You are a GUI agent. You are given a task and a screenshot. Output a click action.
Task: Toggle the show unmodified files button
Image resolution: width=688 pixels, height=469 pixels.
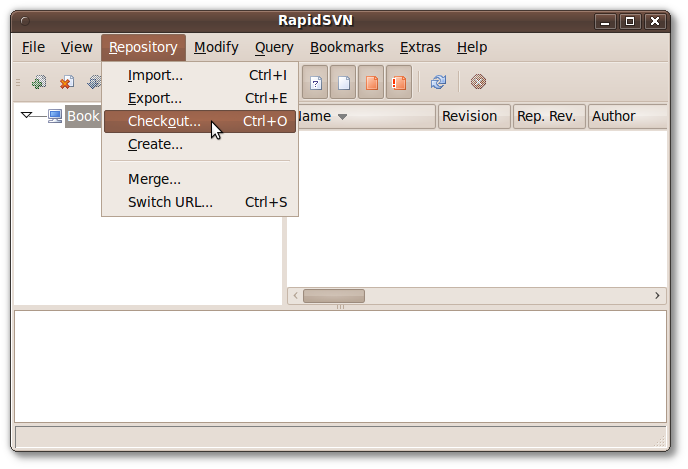[343, 82]
